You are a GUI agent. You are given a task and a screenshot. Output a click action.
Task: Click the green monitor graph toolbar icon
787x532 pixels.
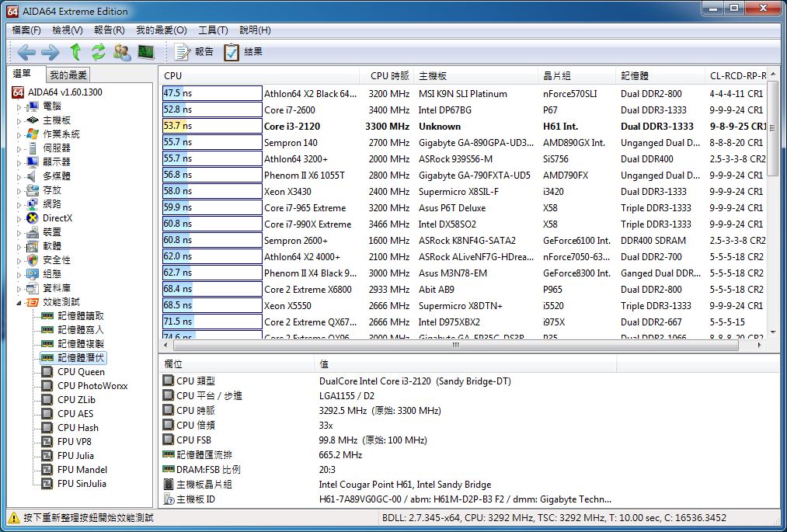click(x=146, y=52)
